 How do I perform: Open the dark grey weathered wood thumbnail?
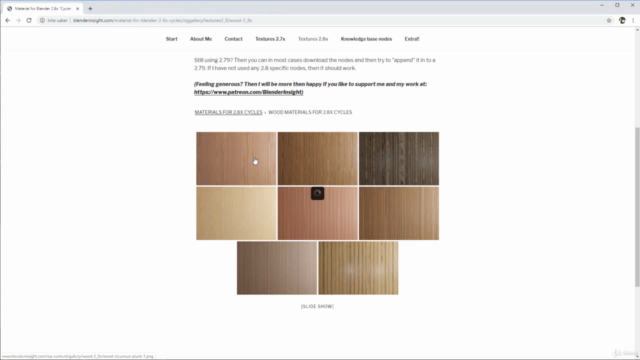(399, 158)
